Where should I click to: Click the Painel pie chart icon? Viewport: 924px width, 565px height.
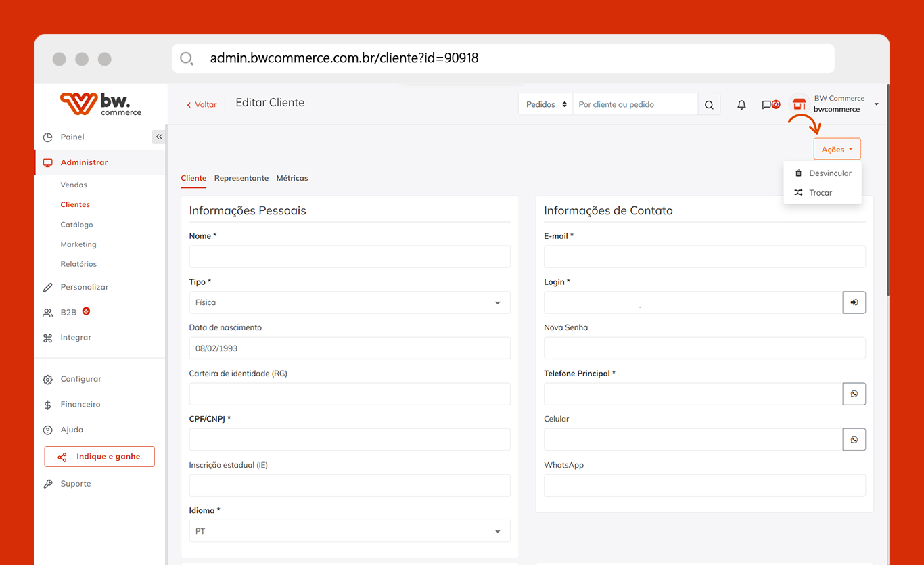47,137
